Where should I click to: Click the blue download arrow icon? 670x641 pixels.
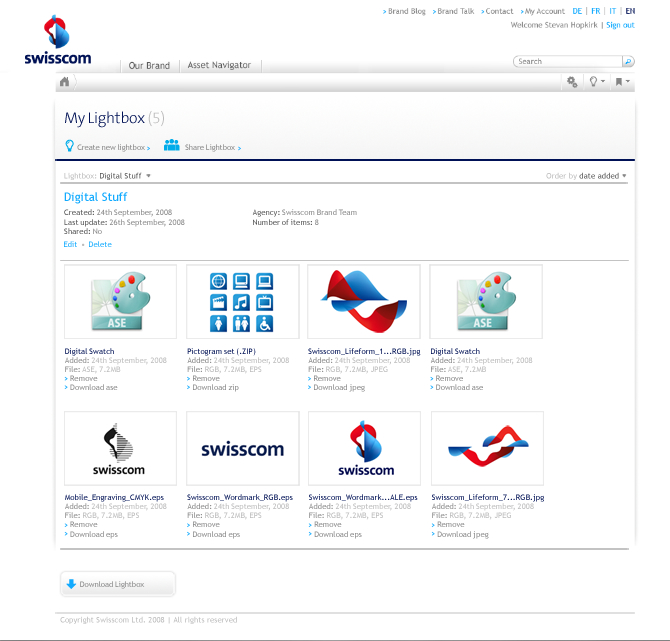pyautogui.click(x=71, y=584)
